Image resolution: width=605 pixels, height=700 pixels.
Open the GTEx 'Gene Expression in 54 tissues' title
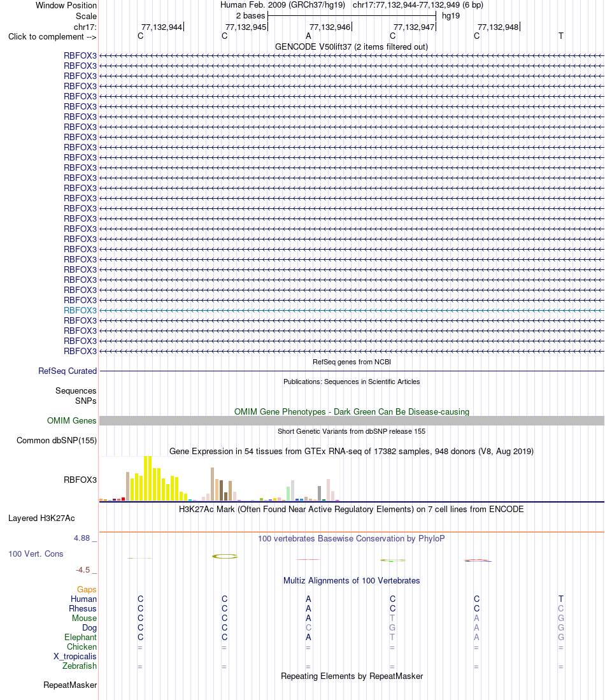click(x=352, y=452)
